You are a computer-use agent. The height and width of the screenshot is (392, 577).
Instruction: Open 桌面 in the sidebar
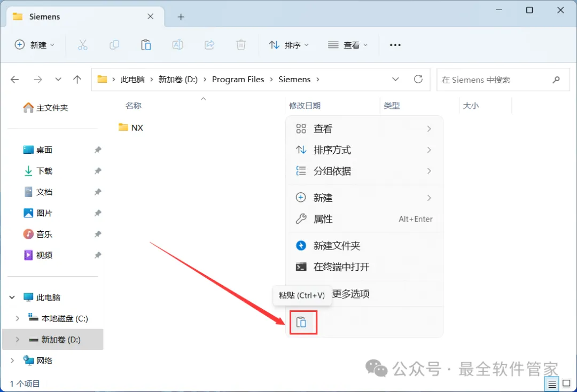[38, 150]
